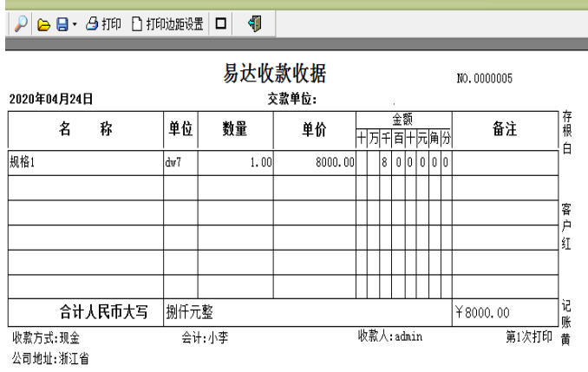588x372 pixels.
Task: Click the 交款单位 label
Action: [x=292, y=100]
